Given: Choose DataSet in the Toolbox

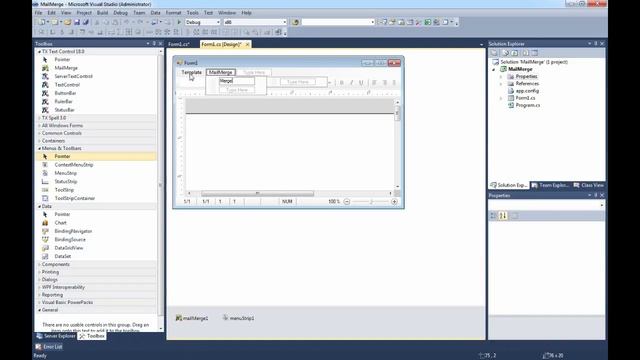Looking at the screenshot, I should [x=62, y=256].
